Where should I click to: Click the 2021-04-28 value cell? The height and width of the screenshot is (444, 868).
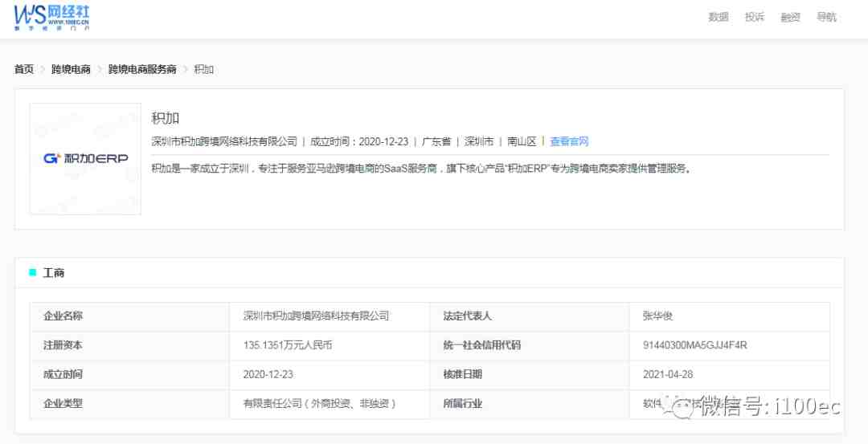tap(730, 375)
